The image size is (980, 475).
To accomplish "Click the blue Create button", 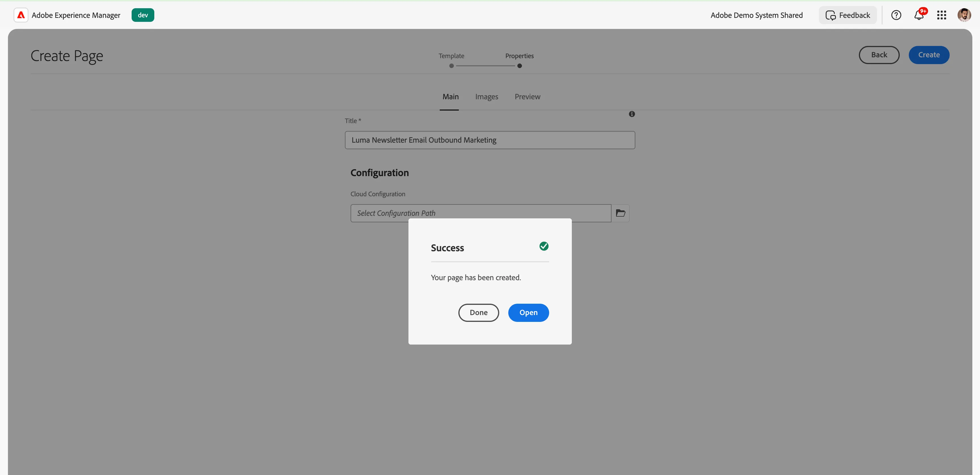I will pyautogui.click(x=929, y=55).
